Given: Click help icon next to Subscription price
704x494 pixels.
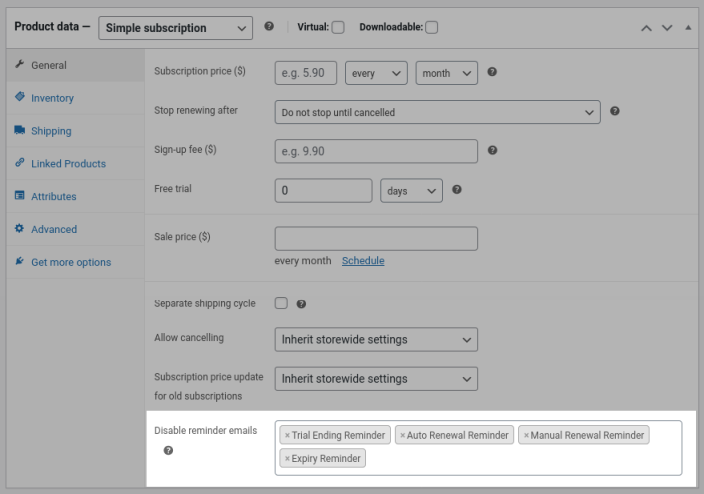Looking at the screenshot, I should click(492, 73).
